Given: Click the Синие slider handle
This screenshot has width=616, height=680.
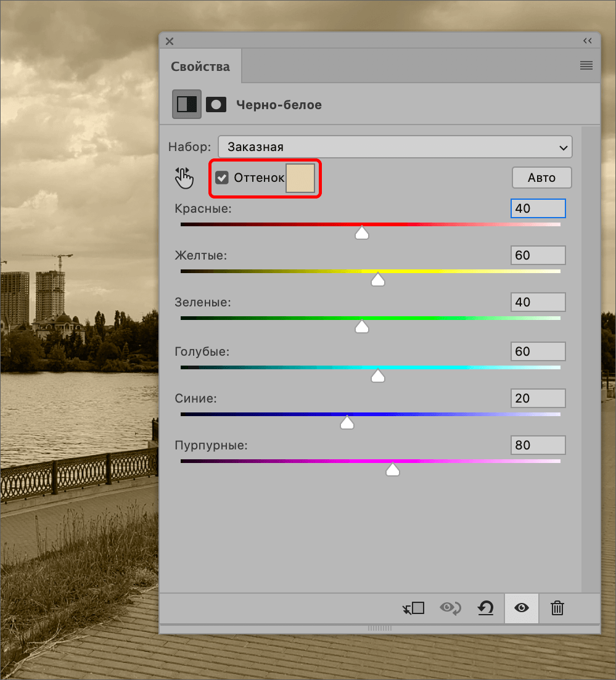Looking at the screenshot, I should pyautogui.click(x=347, y=422).
